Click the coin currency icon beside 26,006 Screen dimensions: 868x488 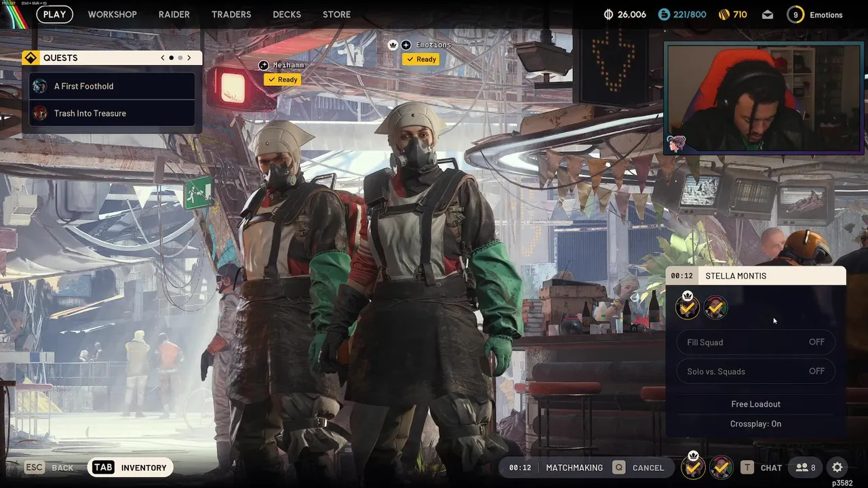608,14
